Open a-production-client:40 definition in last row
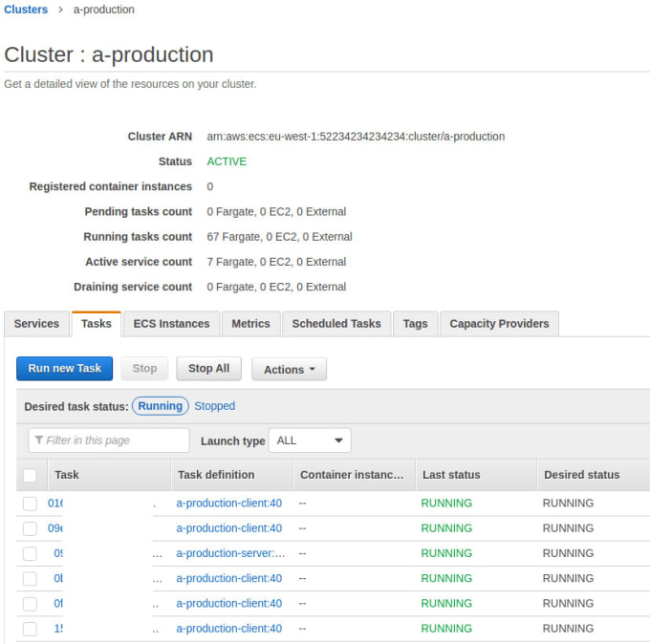 [229, 629]
